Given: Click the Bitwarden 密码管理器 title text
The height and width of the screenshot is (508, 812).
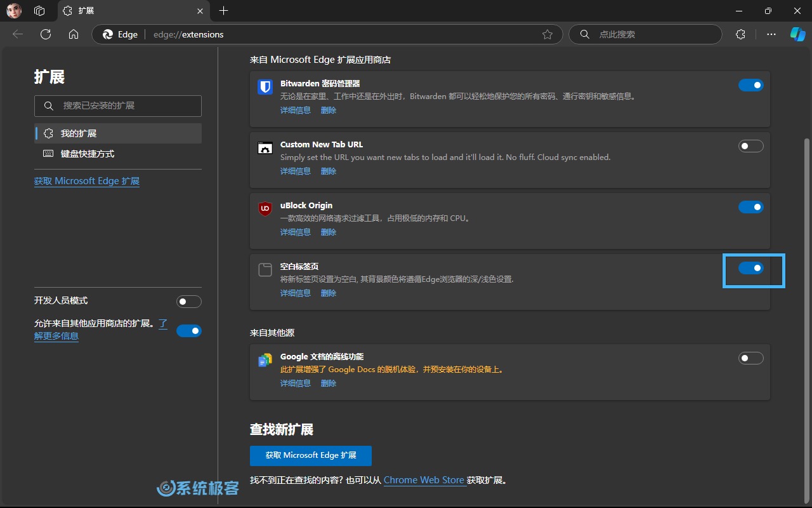Looking at the screenshot, I should pos(320,84).
